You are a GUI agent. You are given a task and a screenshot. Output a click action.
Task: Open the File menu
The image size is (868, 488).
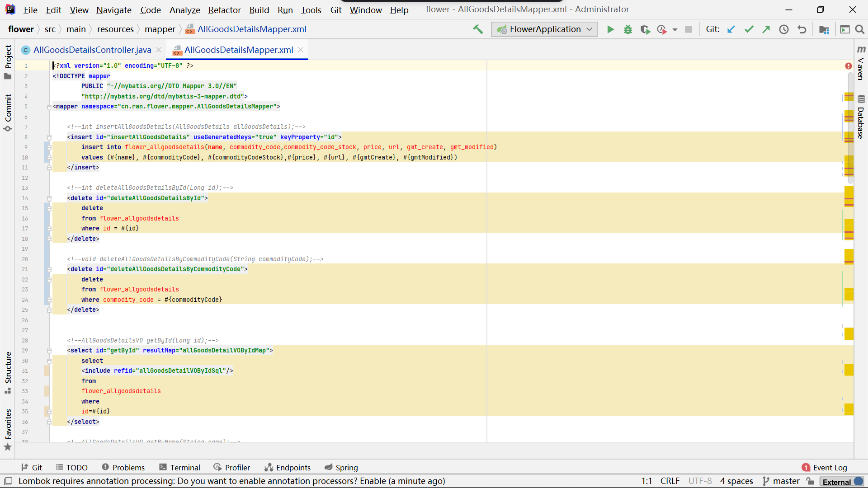click(x=30, y=10)
